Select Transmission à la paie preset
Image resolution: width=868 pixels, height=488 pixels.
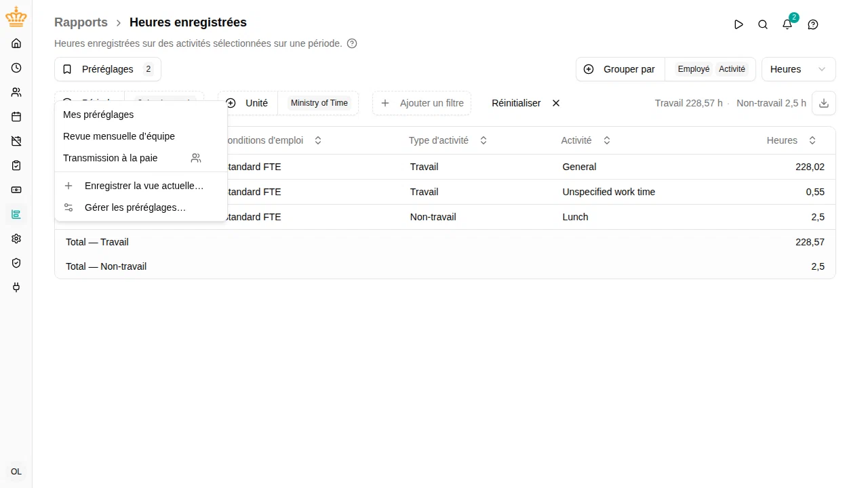[x=141, y=158]
